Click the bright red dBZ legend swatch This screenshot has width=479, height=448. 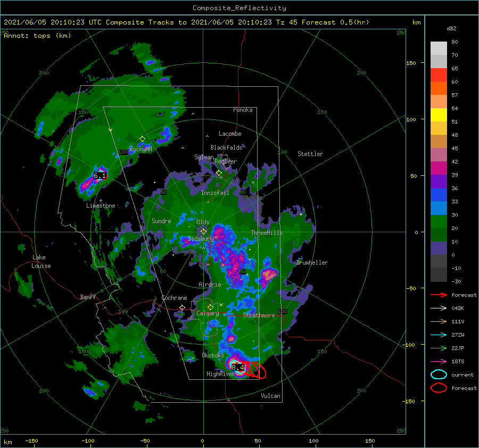coord(439,75)
